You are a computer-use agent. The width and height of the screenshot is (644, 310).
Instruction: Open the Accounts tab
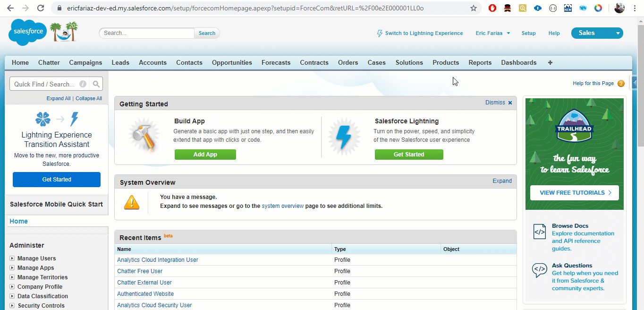pyautogui.click(x=153, y=62)
